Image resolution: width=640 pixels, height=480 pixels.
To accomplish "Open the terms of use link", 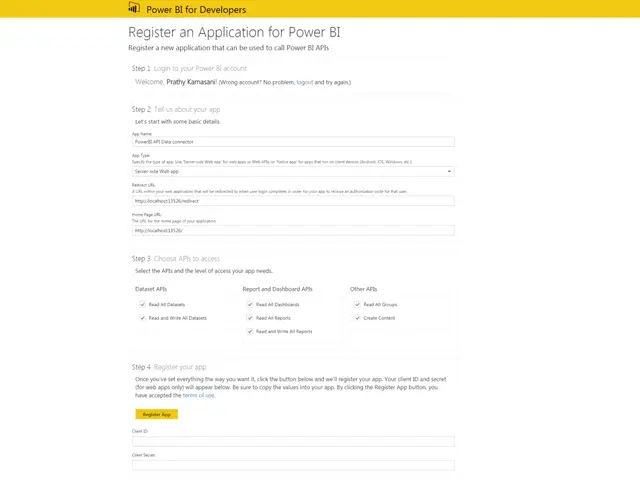I will [198, 395].
